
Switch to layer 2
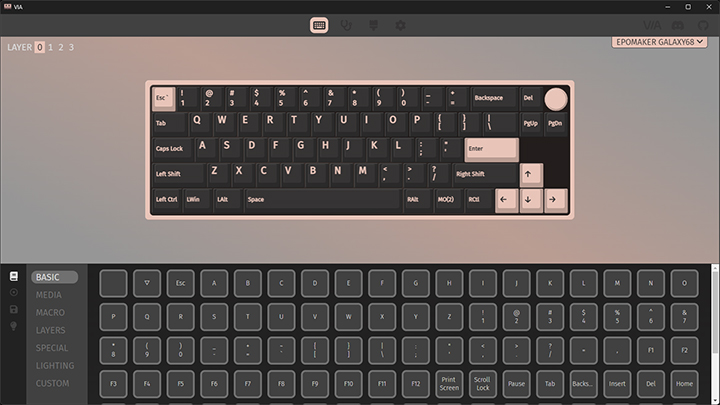click(61, 47)
